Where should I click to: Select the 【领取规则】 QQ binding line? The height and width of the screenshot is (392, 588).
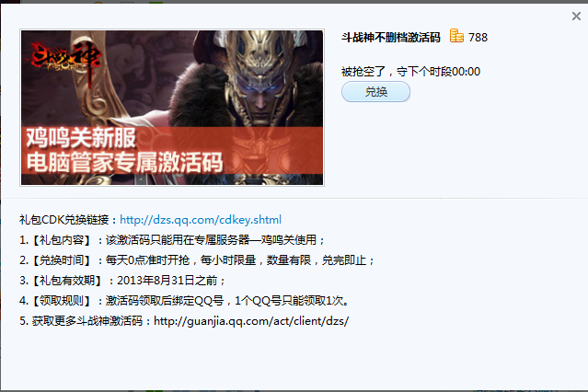[185, 301]
